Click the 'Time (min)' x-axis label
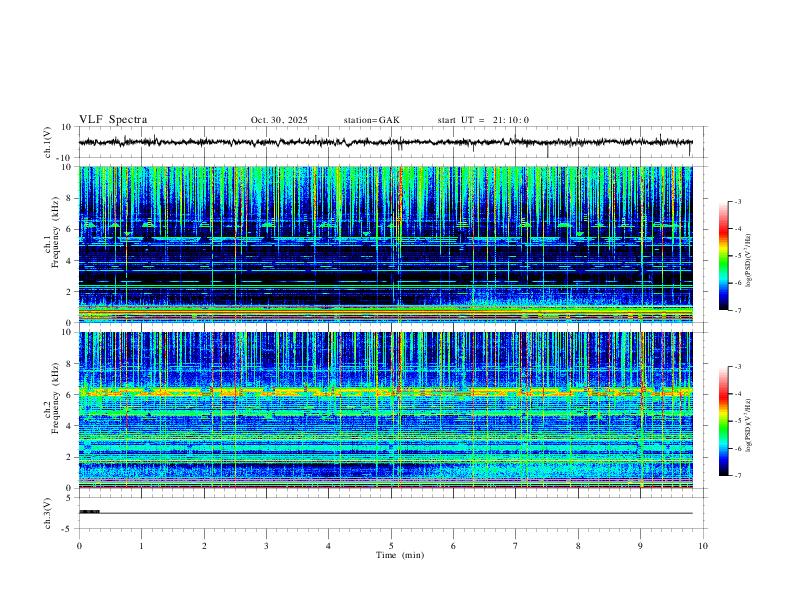792x612 pixels. point(400,555)
